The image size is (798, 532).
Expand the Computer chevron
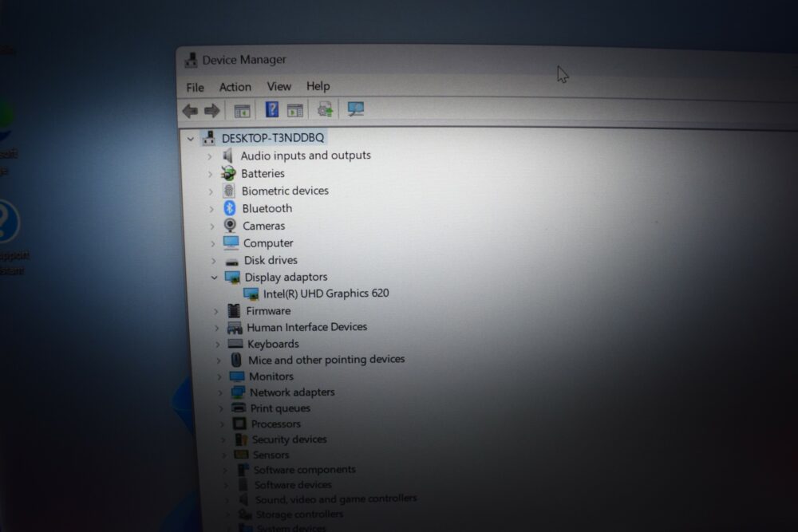213,243
